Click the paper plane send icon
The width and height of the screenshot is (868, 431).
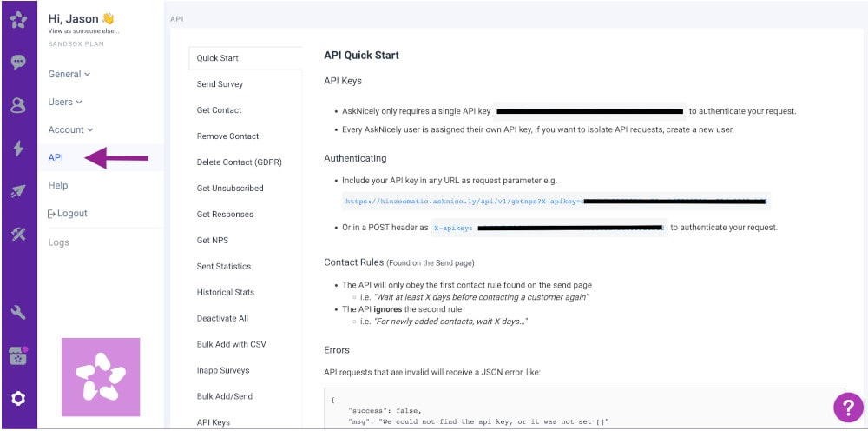18,191
